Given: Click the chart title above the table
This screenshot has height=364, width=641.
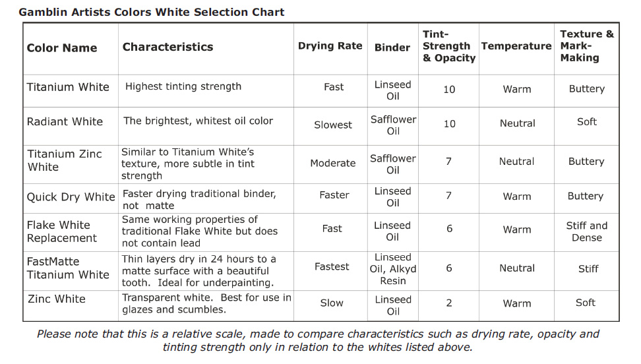Looking at the screenshot, I should (152, 12).
